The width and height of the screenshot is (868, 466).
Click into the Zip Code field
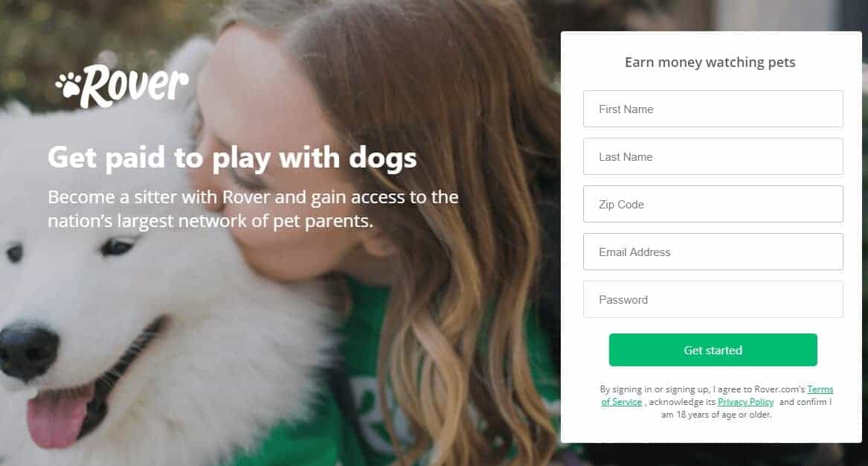pyautogui.click(x=713, y=205)
